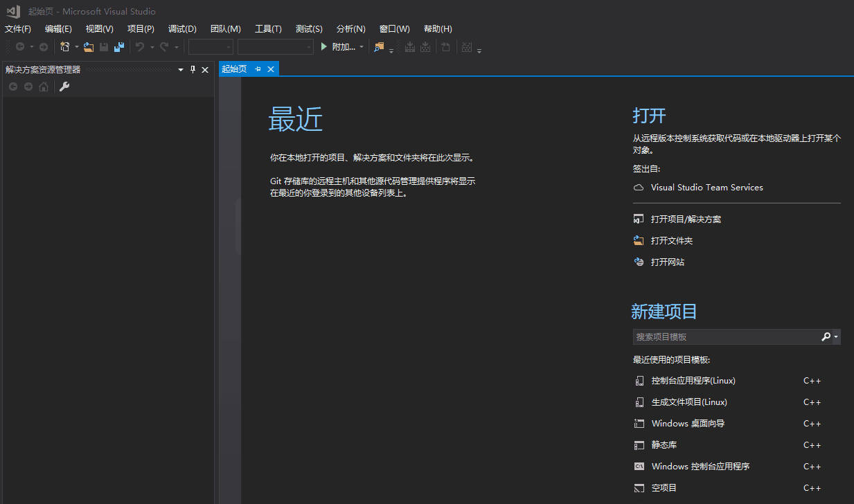Open the 视图(V) menu
The height and width of the screenshot is (504, 854).
99,29
